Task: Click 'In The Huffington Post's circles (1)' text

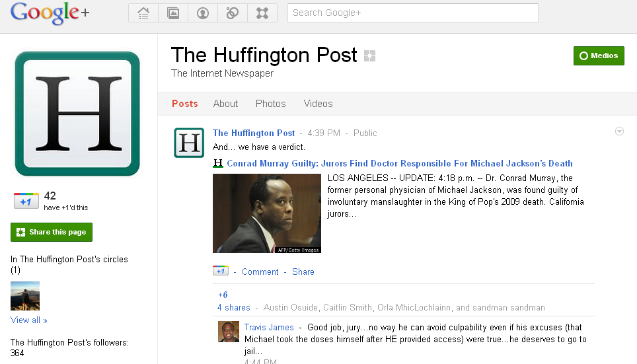Action: point(69,264)
